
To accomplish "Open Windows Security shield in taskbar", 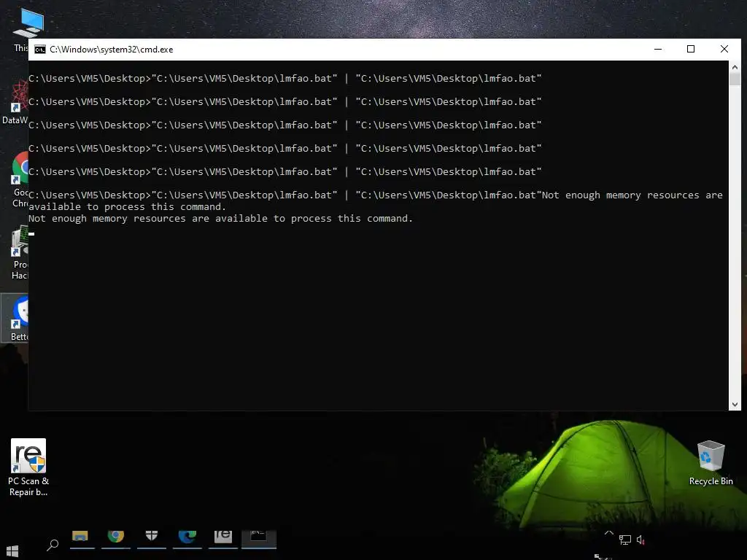I will (x=152, y=537).
